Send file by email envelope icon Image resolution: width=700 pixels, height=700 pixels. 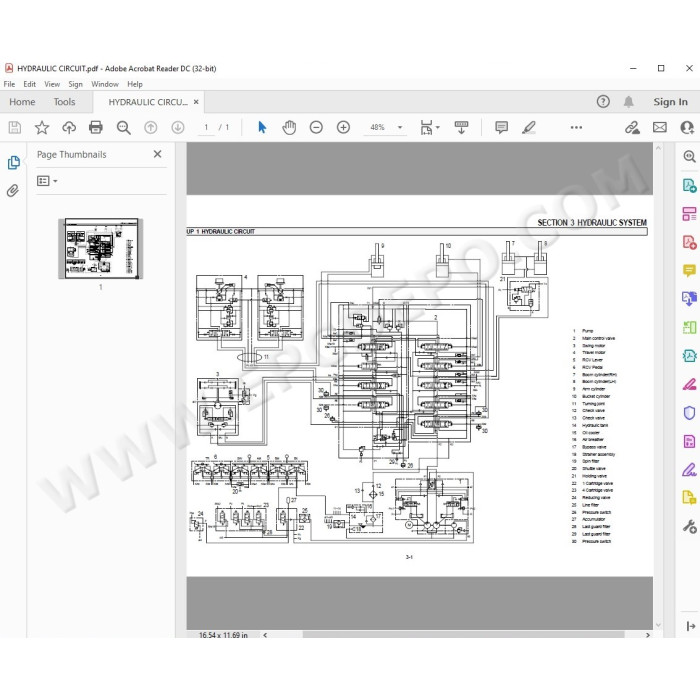pyautogui.click(x=660, y=128)
